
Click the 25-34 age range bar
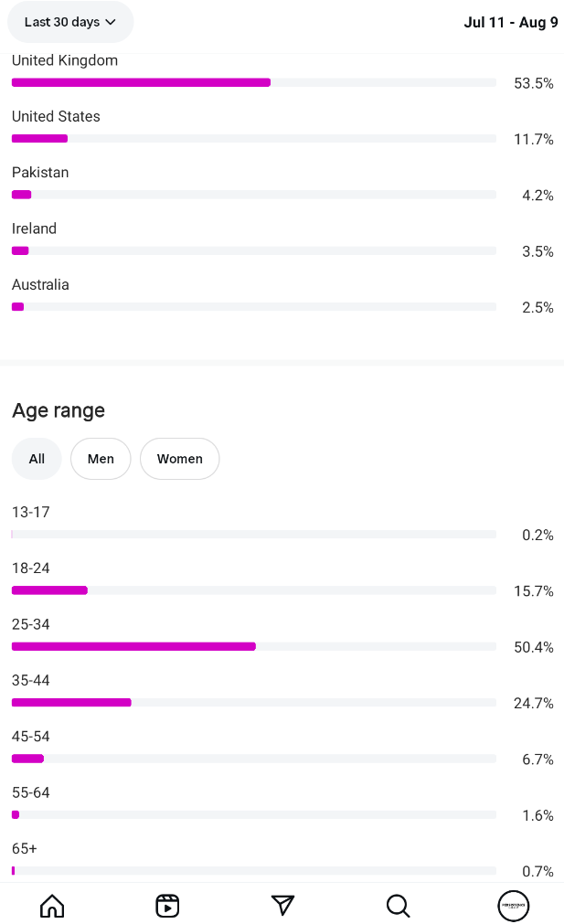133,646
